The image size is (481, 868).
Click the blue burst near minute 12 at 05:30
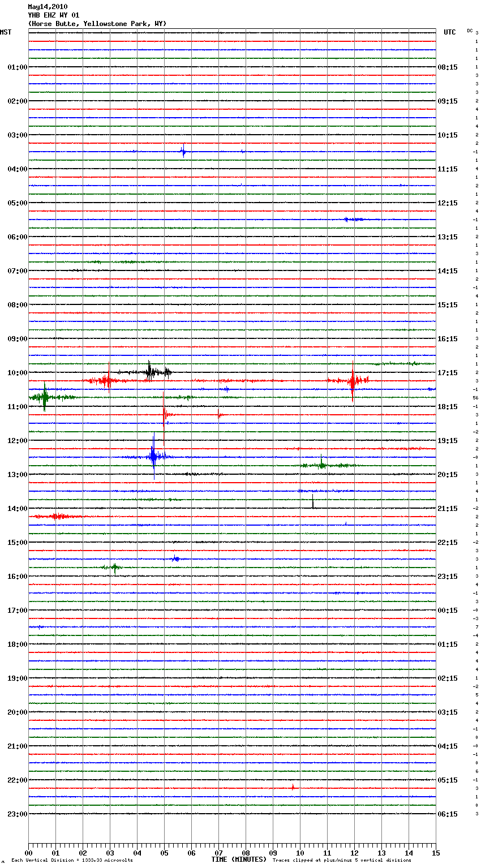[354, 219]
